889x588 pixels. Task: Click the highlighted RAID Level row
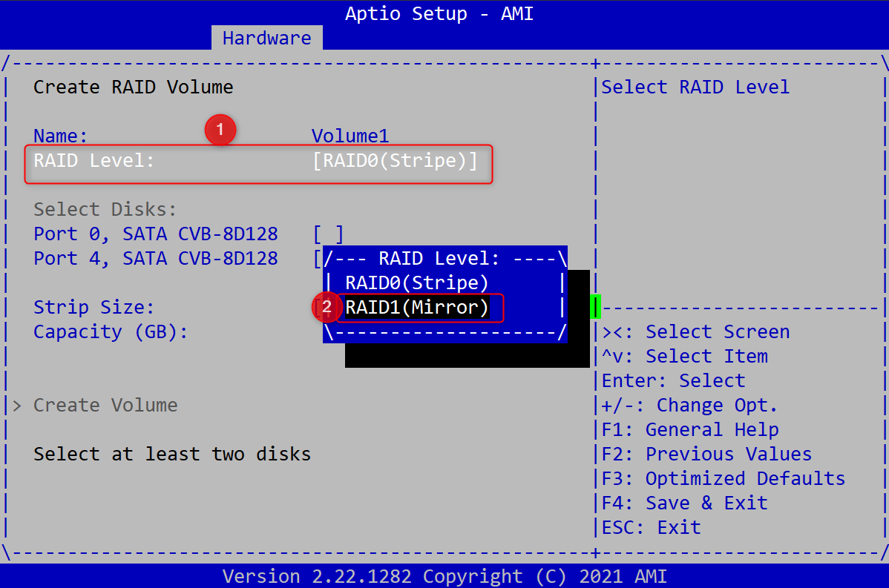tap(258, 160)
